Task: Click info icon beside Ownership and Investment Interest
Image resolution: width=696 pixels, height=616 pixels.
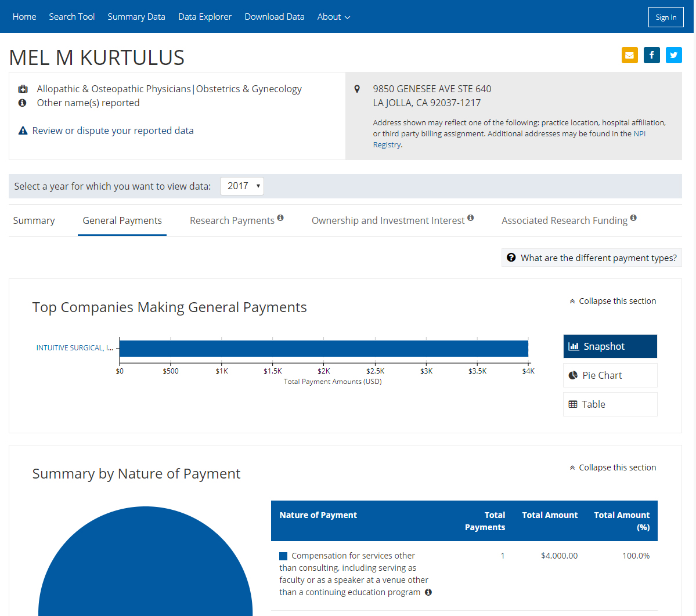Action: 471,218
